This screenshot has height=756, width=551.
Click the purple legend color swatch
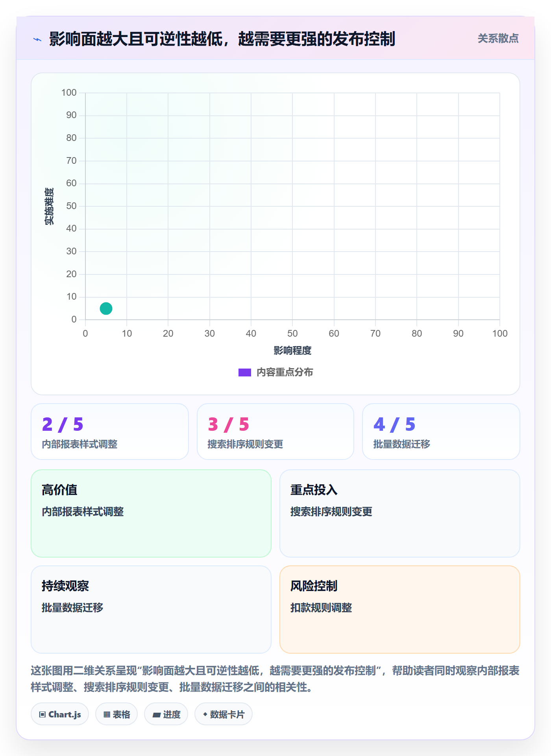click(245, 372)
